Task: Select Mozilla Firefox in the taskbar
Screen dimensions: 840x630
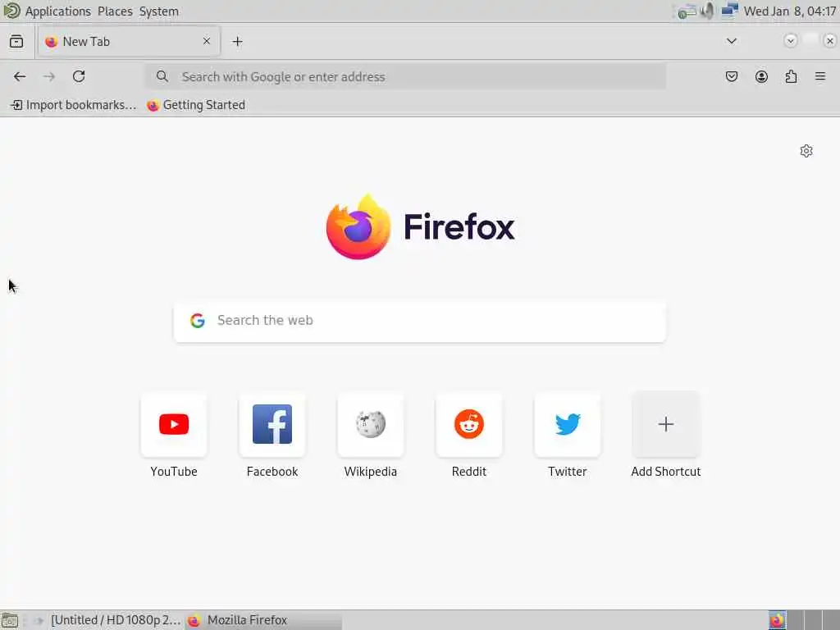Action: [x=263, y=620]
